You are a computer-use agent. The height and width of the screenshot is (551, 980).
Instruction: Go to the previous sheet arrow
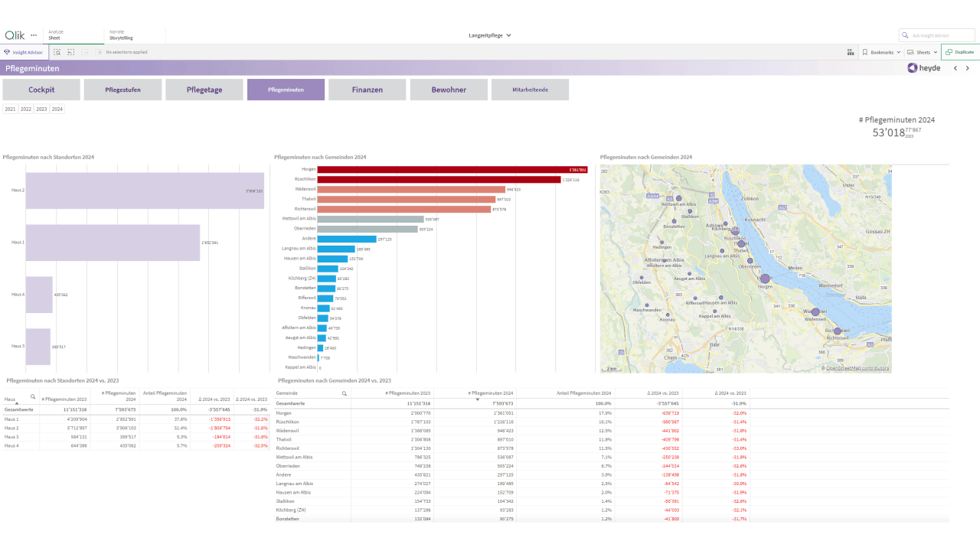point(955,68)
